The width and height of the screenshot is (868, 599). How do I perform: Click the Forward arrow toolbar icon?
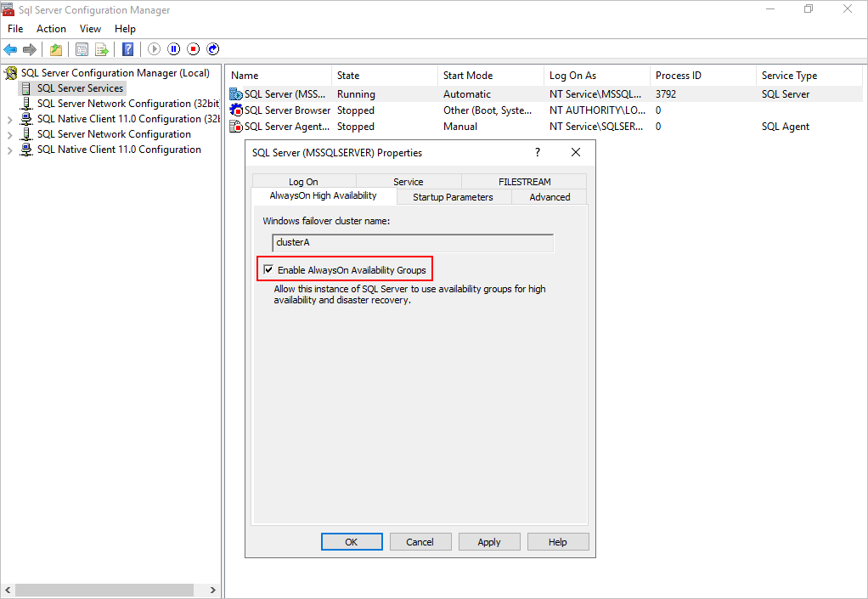pyautogui.click(x=30, y=49)
